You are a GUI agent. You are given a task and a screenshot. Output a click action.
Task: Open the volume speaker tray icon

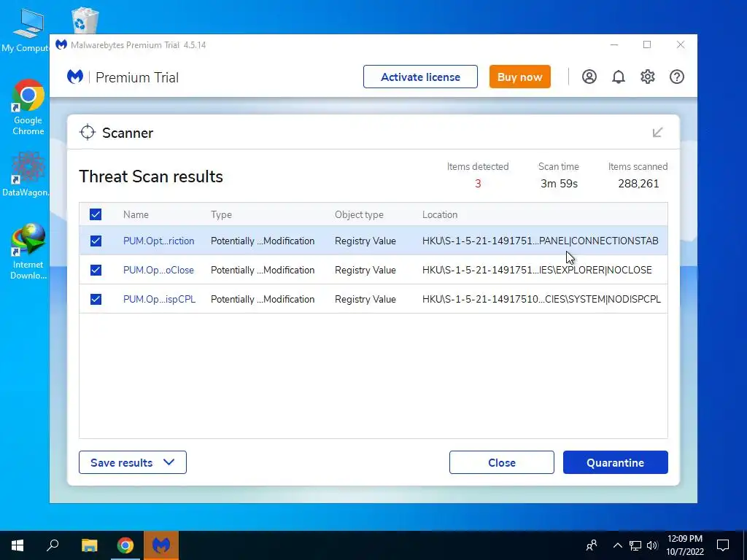pos(652,545)
